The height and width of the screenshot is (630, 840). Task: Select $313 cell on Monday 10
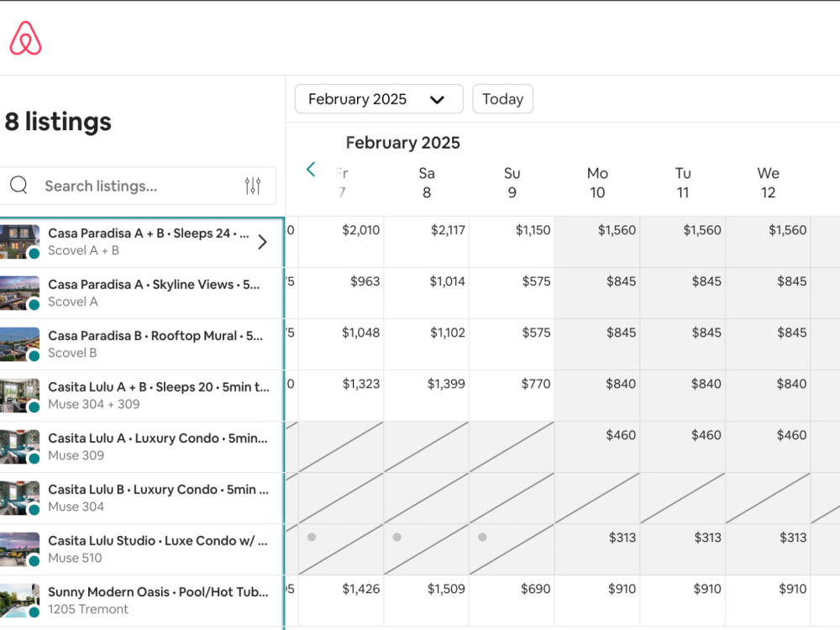597,549
